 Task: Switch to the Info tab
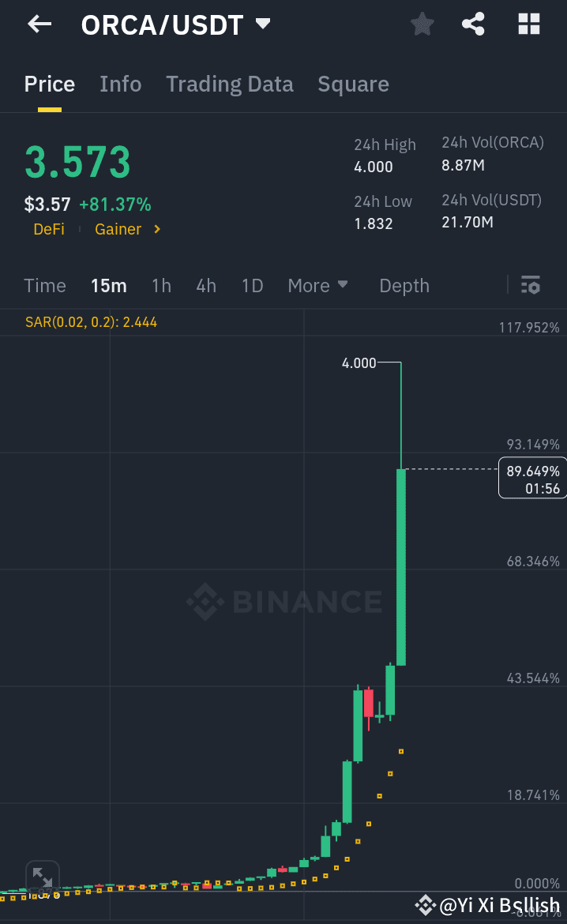120,84
